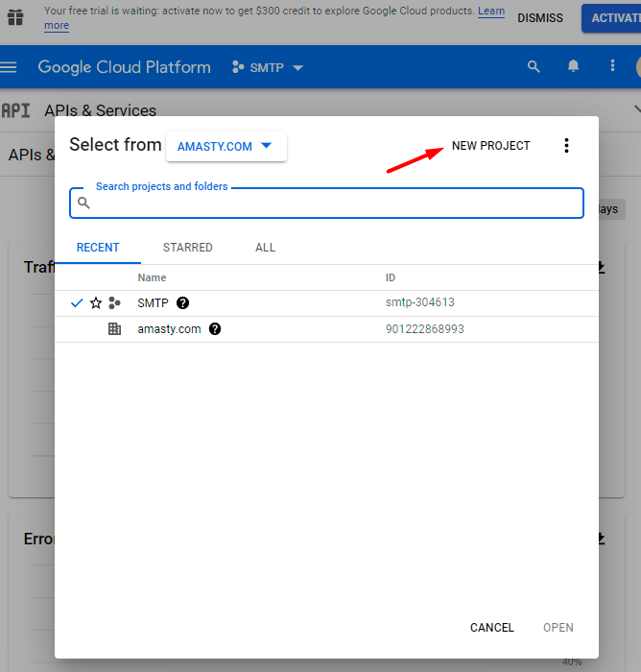
Task: Click CANCEL in the dialog
Action: point(492,628)
